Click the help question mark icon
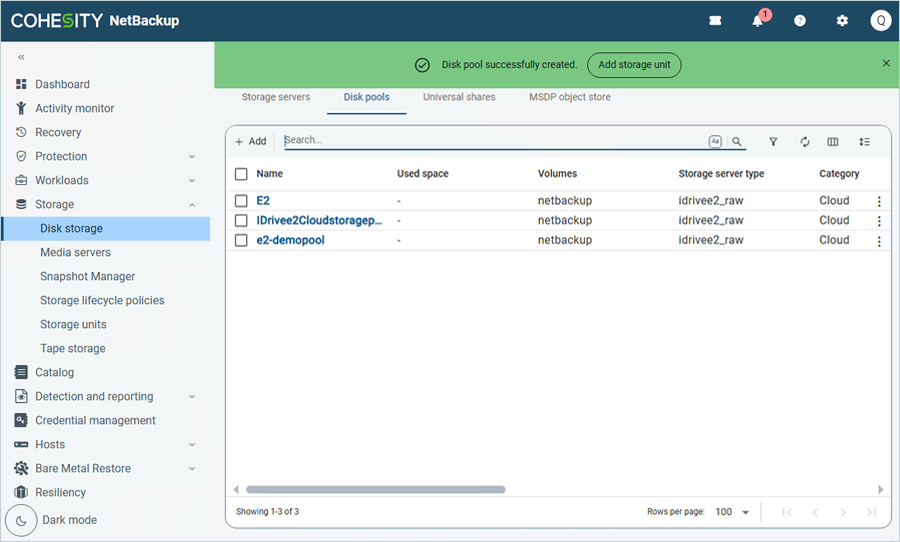Image resolution: width=900 pixels, height=542 pixels. click(800, 21)
